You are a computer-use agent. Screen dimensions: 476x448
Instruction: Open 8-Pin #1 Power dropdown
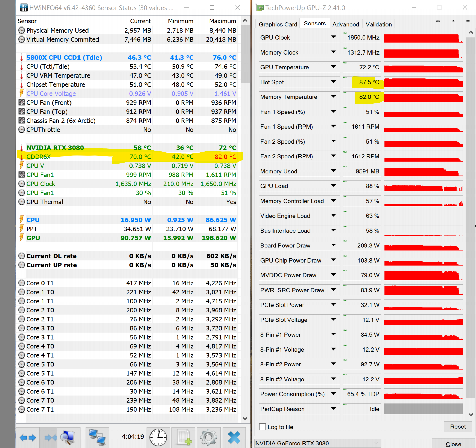coord(333,334)
